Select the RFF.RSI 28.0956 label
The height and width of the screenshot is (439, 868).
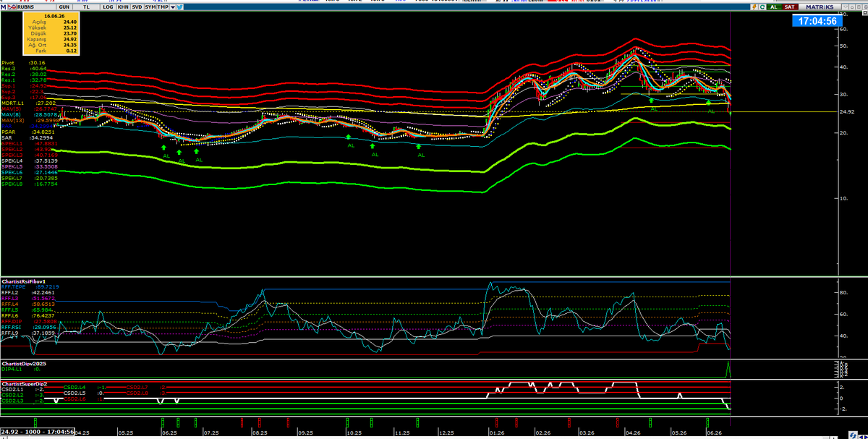pos(29,328)
